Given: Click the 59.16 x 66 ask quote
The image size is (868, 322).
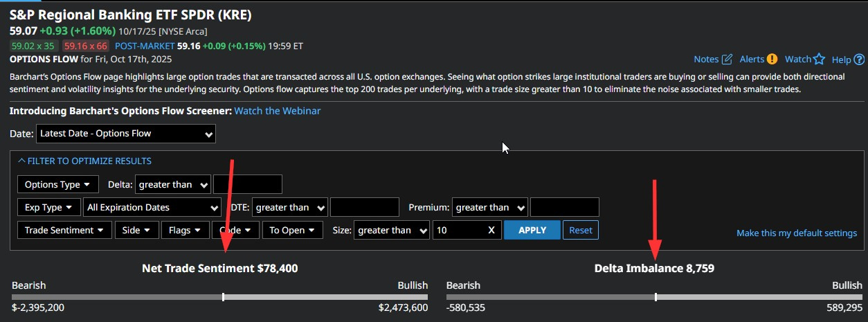Looking at the screenshot, I should [86, 46].
